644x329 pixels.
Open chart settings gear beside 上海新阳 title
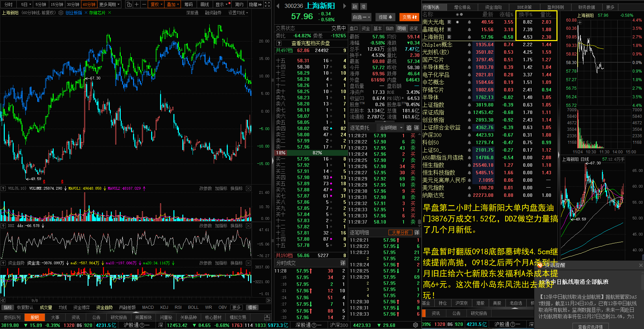pos(61,13)
